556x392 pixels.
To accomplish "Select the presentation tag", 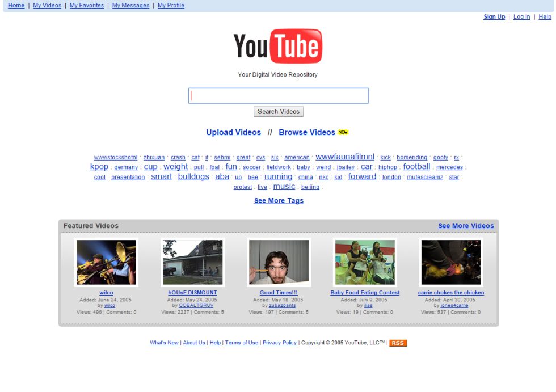I will click(128, 177).
